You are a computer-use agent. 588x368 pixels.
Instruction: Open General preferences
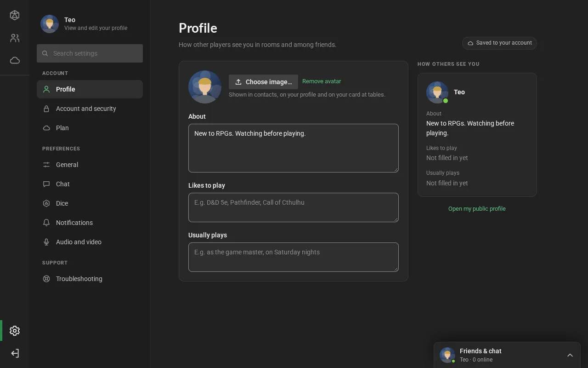90,165
